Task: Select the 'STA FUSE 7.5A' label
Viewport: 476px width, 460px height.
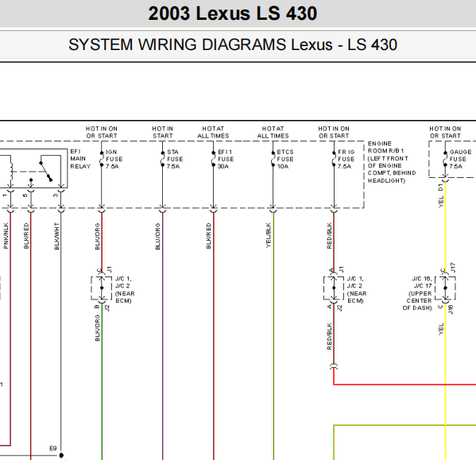Action: pos(175,159)
